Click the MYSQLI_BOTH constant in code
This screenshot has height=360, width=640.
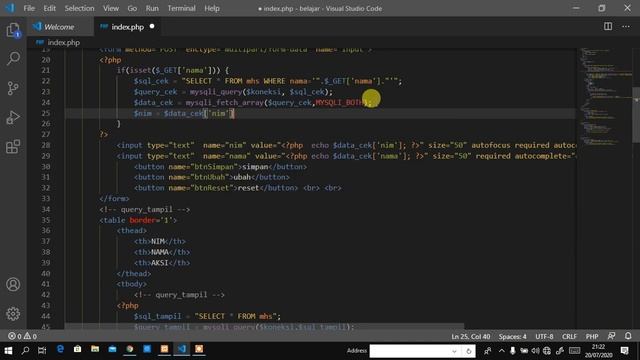[340, 102]
